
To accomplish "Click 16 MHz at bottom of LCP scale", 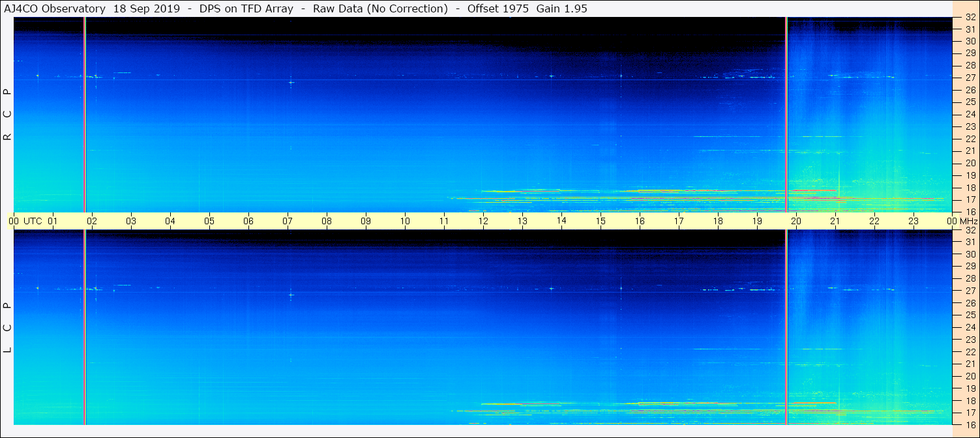I will point(970,424).
